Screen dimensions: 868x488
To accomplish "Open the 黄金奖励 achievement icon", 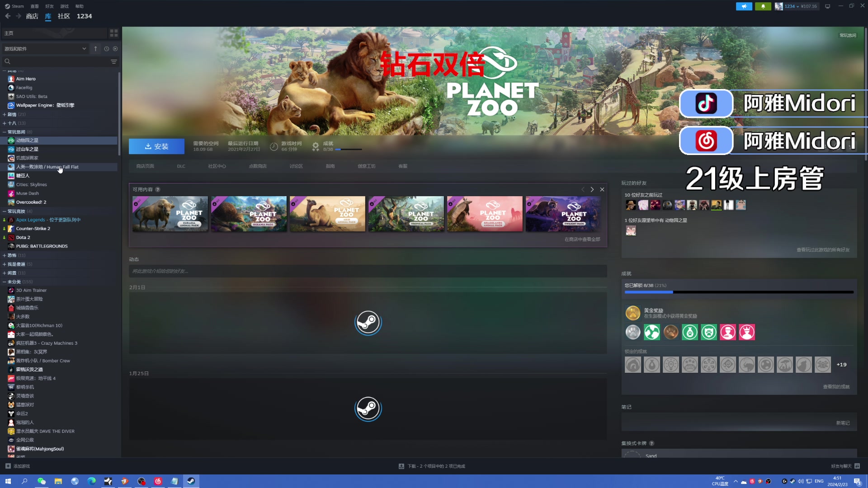I will [x=633, y=313].
